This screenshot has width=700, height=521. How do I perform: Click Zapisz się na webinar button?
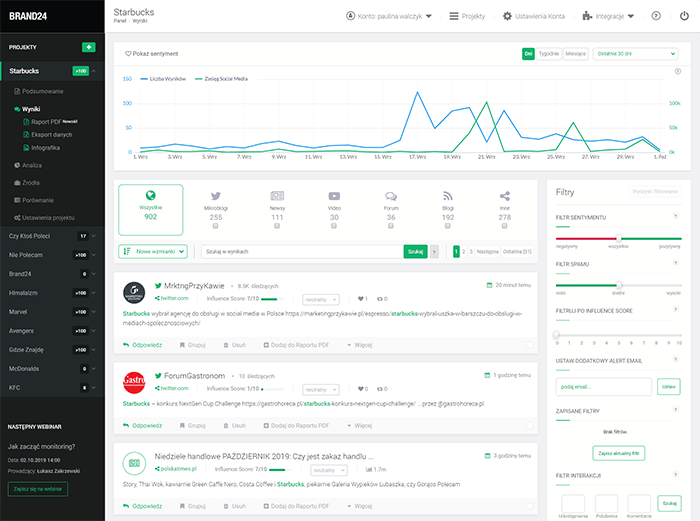tap(38, 489)
